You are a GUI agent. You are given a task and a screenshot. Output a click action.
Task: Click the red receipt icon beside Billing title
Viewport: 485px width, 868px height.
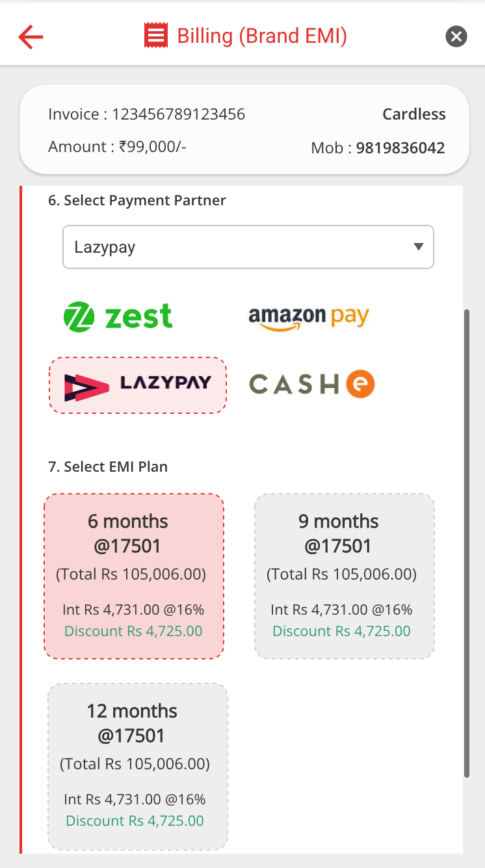tap(155, 35)
